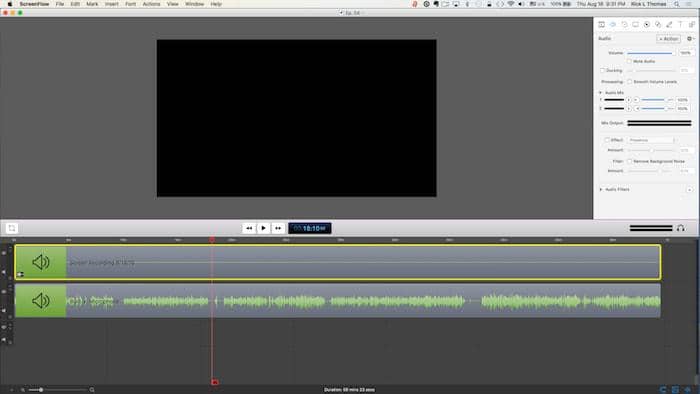Open the Apple menu
The image size is (700, 394).
point(9,4)
